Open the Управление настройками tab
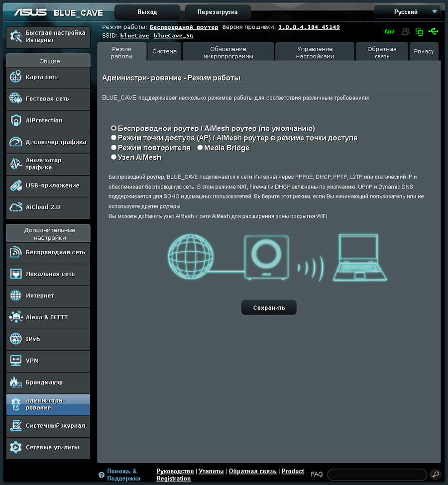 [x=315, y=52]
